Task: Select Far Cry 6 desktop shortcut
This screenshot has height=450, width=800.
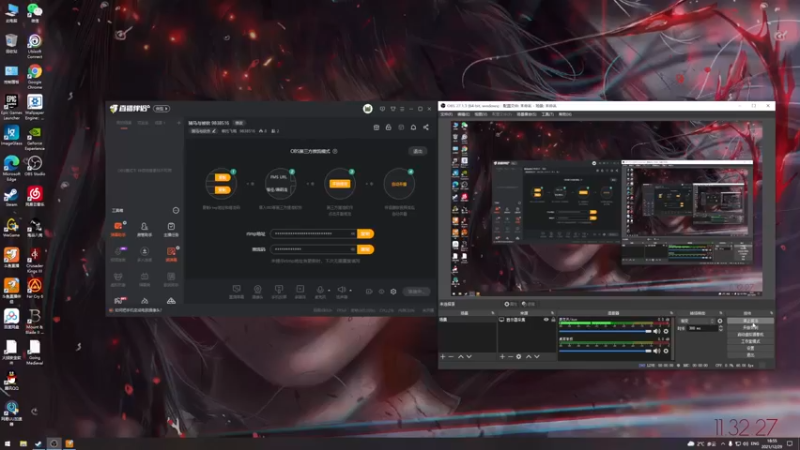Action: (35, 288)
